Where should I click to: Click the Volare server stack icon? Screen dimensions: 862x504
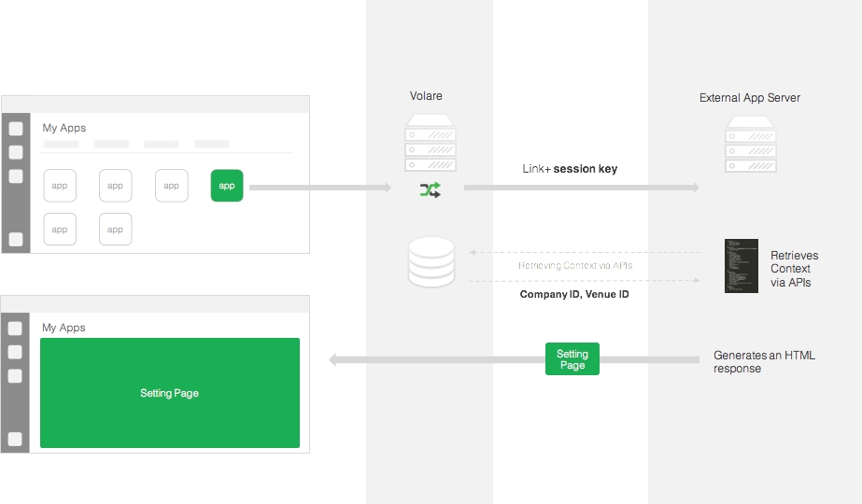coord(430,143)
